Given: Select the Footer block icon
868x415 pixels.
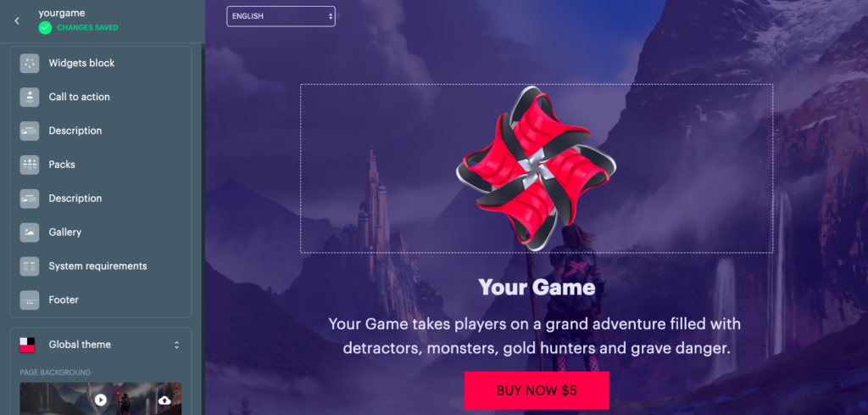Looking at the screenshot, I should click(x=30, y=300).
